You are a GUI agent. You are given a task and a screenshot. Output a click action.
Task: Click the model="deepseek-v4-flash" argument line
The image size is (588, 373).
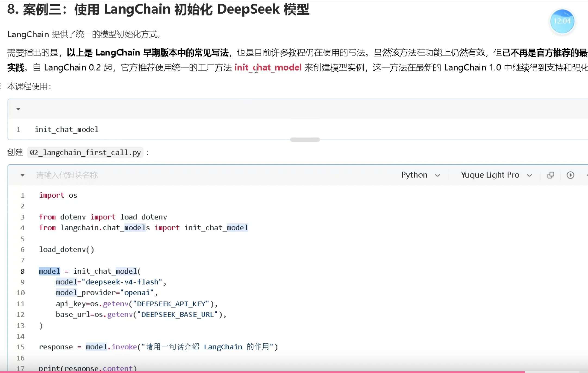click(111, 282)
